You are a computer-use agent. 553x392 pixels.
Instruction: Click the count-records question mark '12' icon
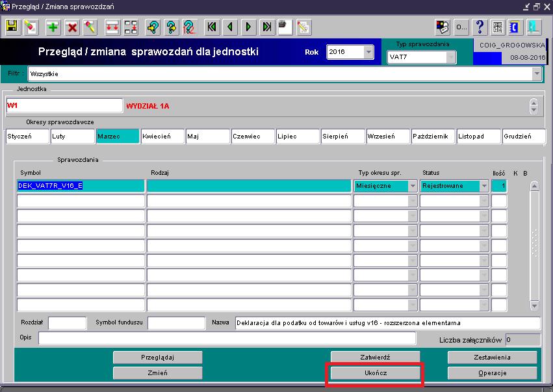click(190, 27)
